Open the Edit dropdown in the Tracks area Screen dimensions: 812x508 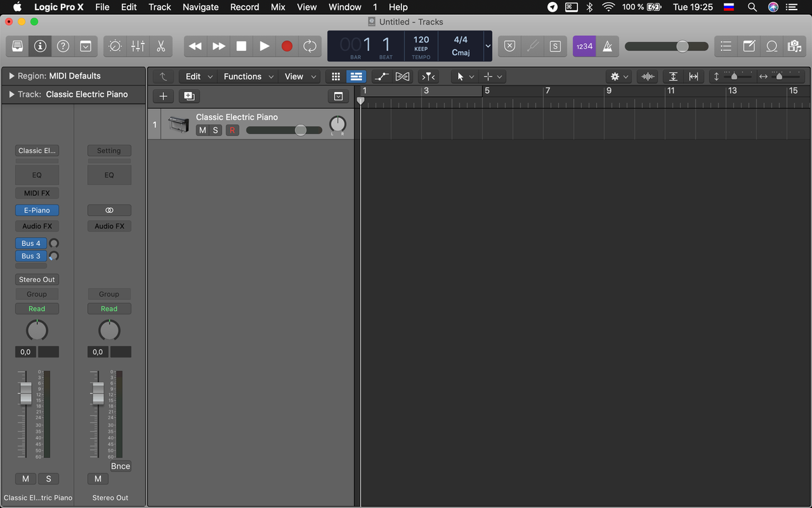(200, 77)
